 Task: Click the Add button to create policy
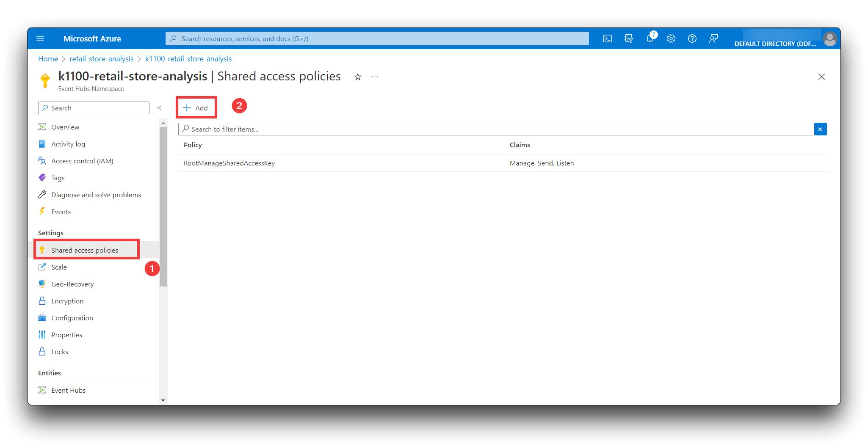coord(196,108)
